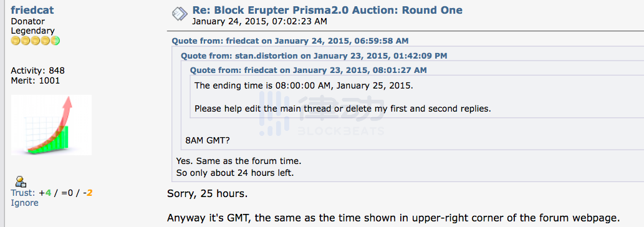Image resolution: width=644 pixels, height=227 pixels.
Task: Click the post timestamp 07:02:23 AM
Action: (x=259, y=21)
